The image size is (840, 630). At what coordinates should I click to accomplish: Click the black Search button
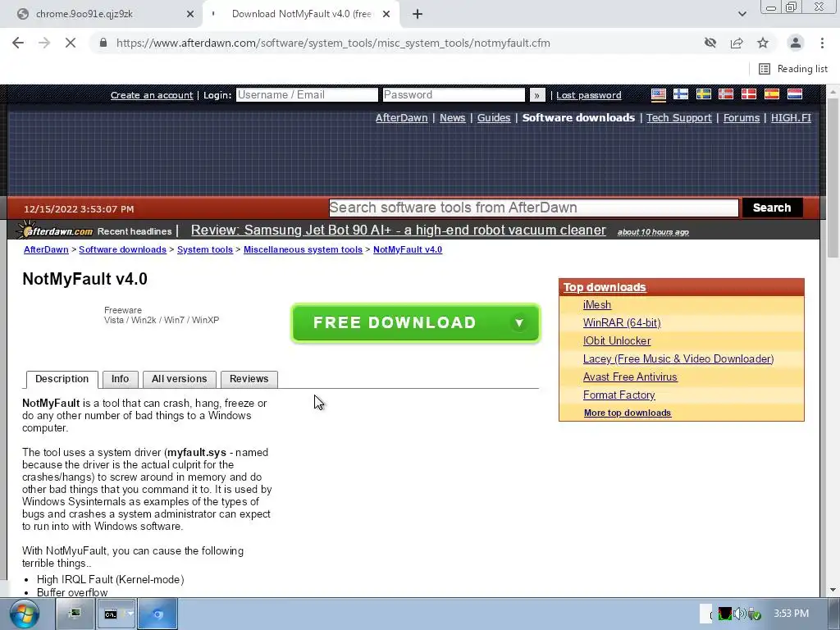click(771, 208)
